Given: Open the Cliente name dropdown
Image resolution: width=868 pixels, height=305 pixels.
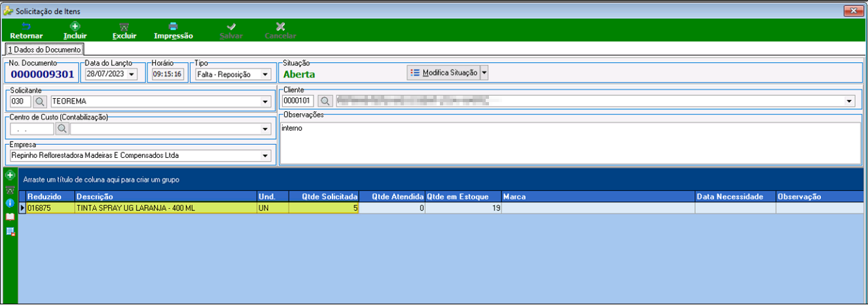Looking at the screenshot, I should click(x=850, y=101).
